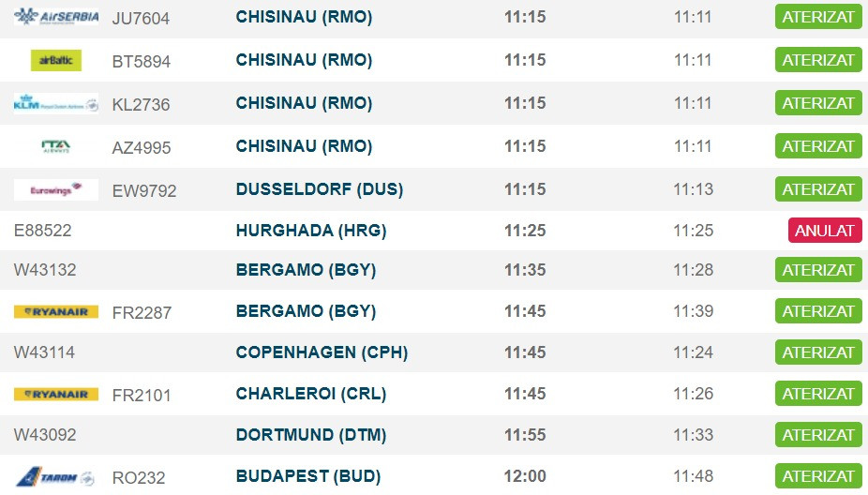
Task: Click the airBaltic airline logo
Action: pos(56,61)
